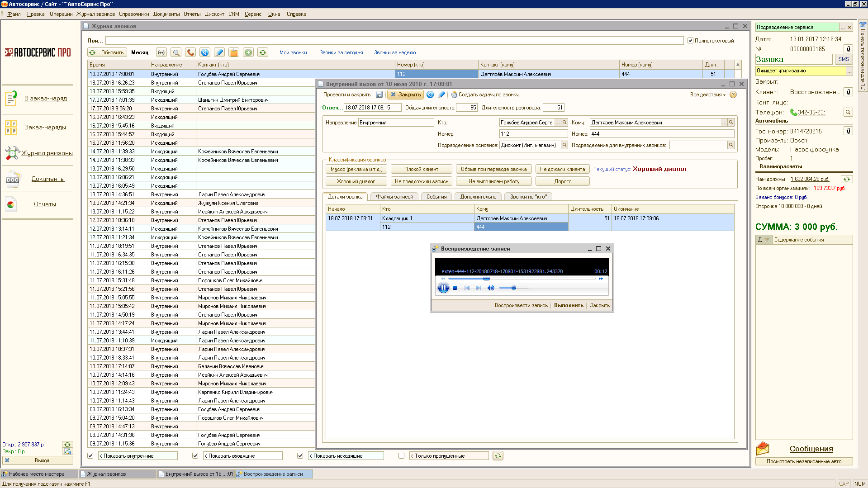Click the help question mark icon in call form

click(733, 95)
